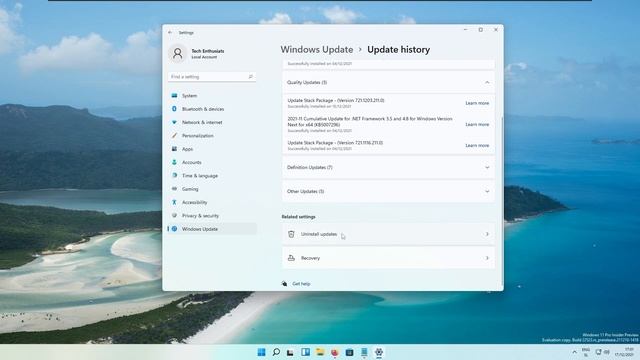Select Gaming text in sidebar
This screenshot has width=640, height=360.
(190, 189)
